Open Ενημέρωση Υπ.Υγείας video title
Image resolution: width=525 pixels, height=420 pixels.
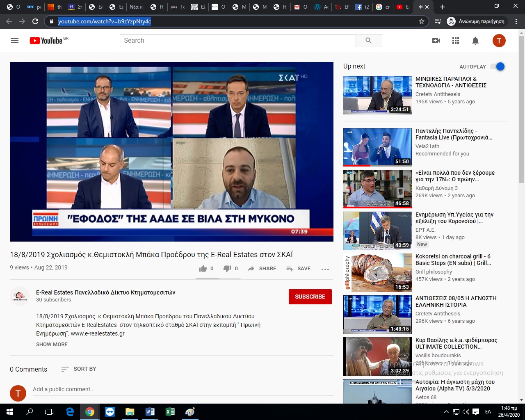(454, 218)
